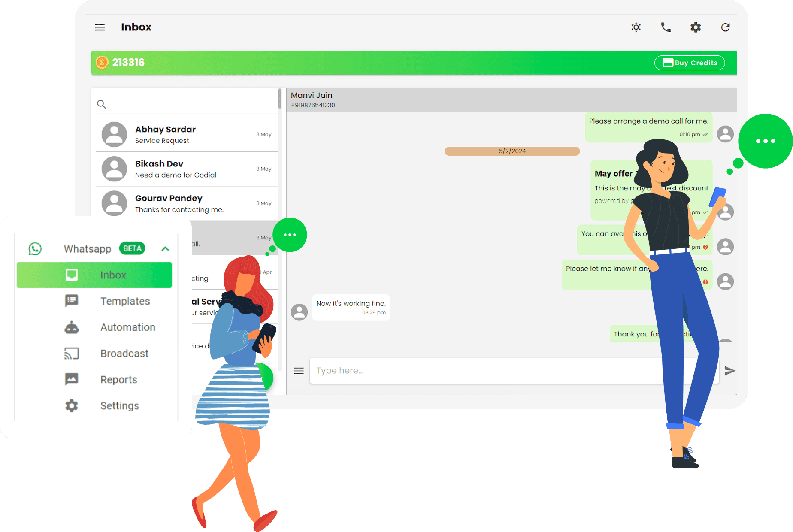Select Inbox in the Whatsapp menu

click(113, 275)
